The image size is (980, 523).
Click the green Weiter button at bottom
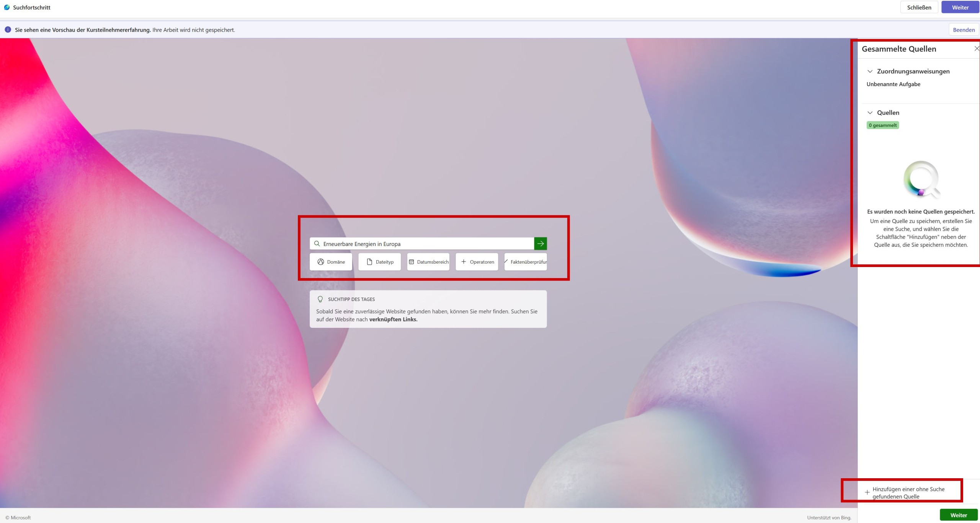point(959,515)
